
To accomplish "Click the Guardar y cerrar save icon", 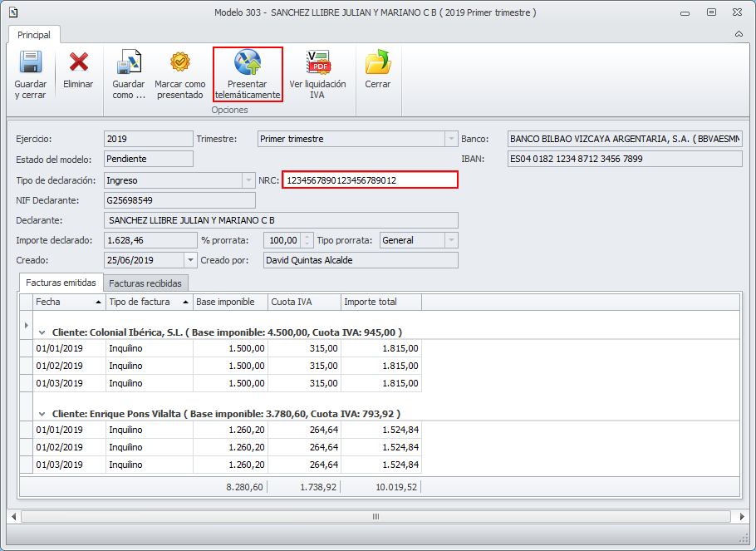I will pos(31,62).
